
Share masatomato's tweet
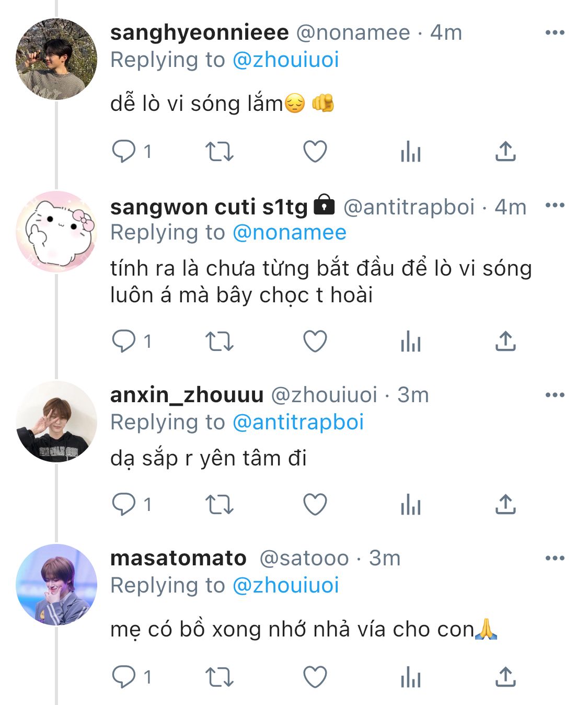point(505,677)
